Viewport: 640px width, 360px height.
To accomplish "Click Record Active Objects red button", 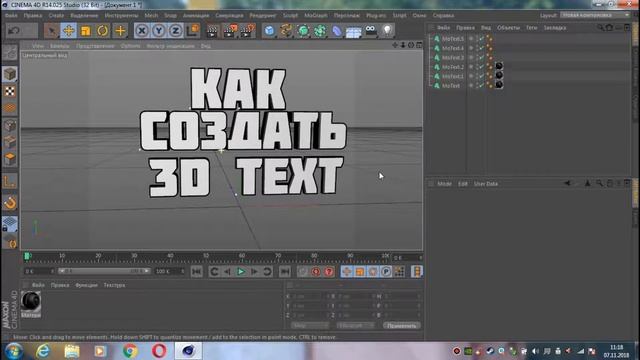I will [316, 271].
